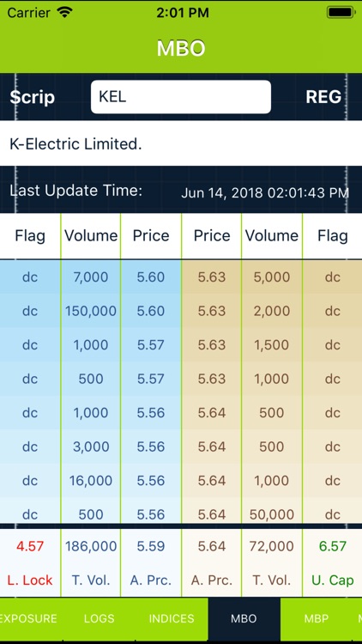Tap sell order with volume 50,000

[271, 514]
